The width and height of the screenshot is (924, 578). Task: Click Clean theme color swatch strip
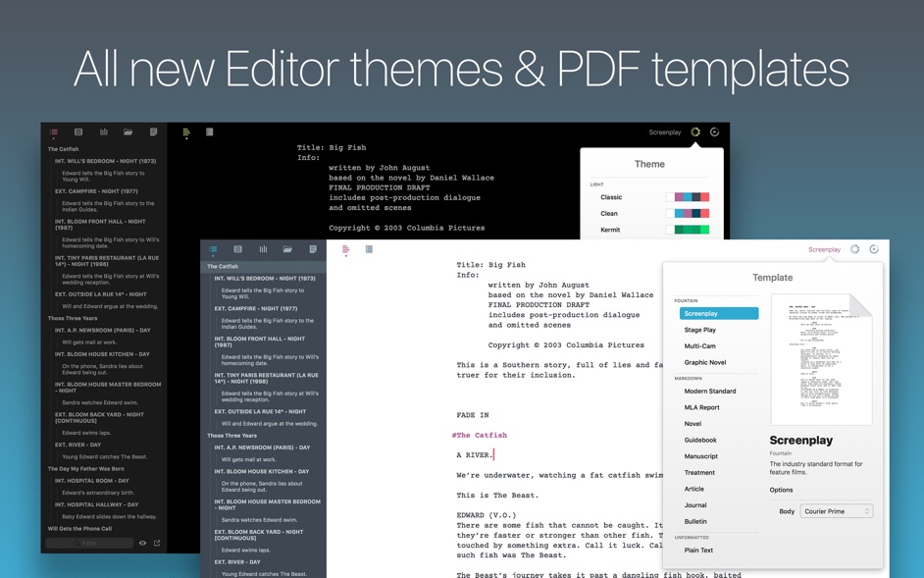click(x=687, y=214)
